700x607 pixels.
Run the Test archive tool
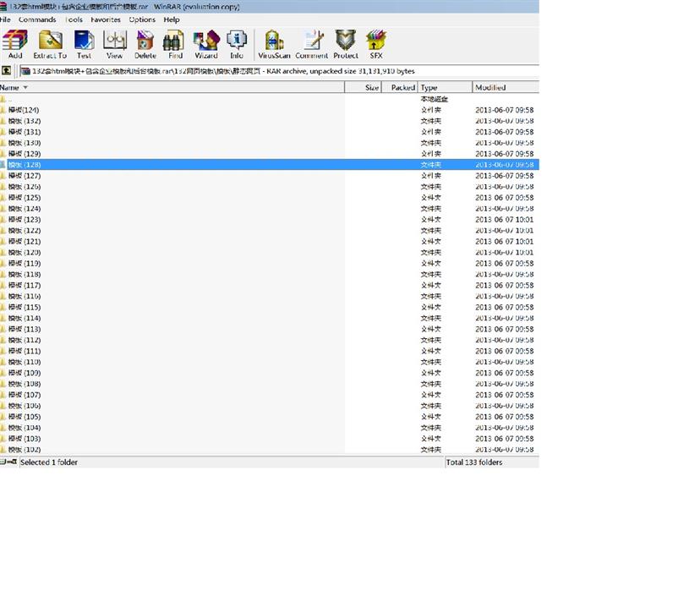84,44
